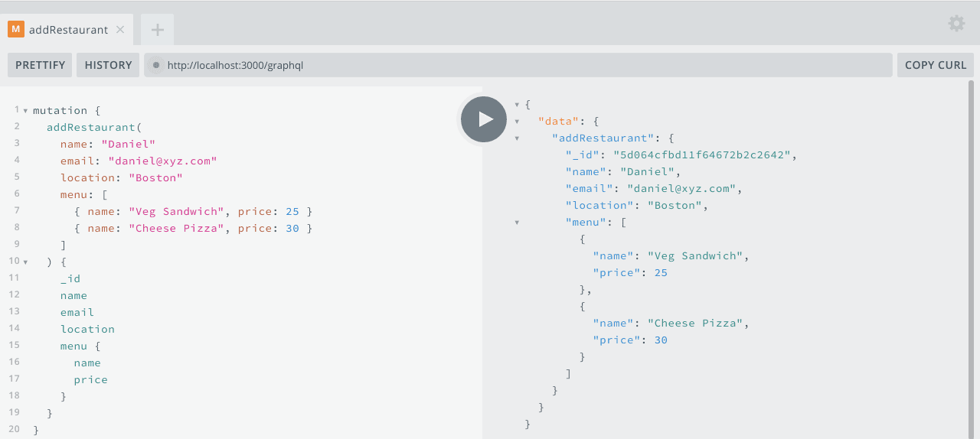Collapse the mutation block at line 1

click(25, 111)
